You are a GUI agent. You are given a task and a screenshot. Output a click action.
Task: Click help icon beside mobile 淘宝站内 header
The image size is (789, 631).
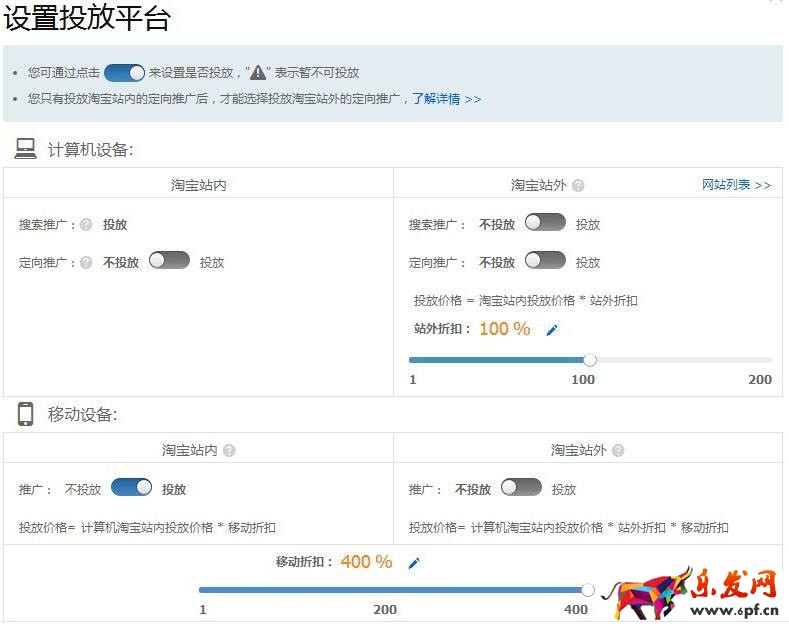click(x=229, y=451)
